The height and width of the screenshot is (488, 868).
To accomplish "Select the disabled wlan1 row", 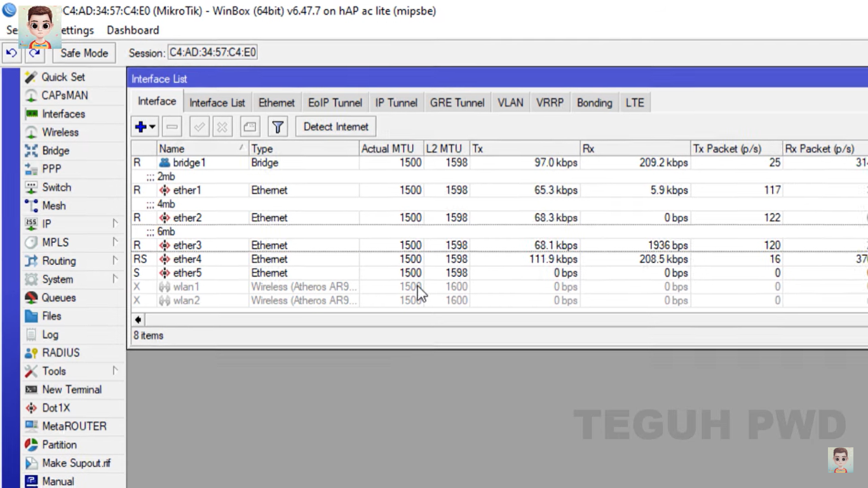I will pyautogui.click(x=499, y=287).
